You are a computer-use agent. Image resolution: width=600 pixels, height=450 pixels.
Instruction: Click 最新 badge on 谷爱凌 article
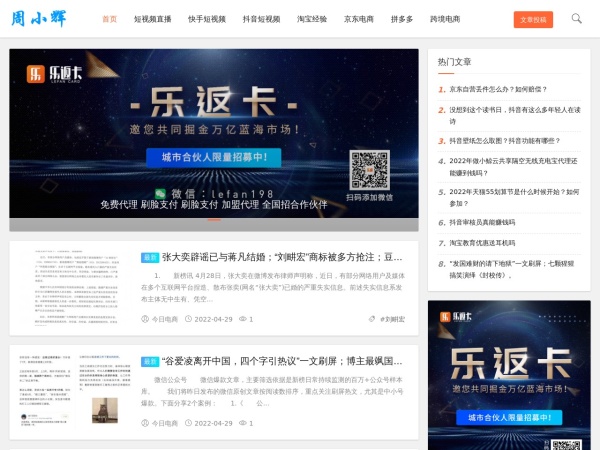coord(150,362)
